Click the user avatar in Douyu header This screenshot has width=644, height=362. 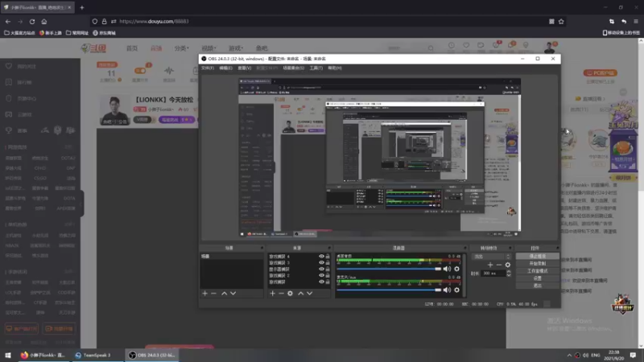tap(550, 47)
